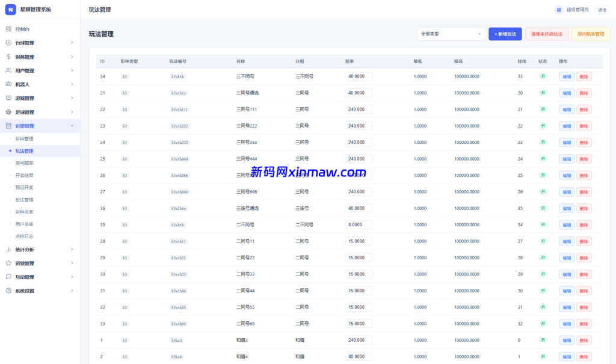Click 清理未开启玩法 button

(546, 34)
